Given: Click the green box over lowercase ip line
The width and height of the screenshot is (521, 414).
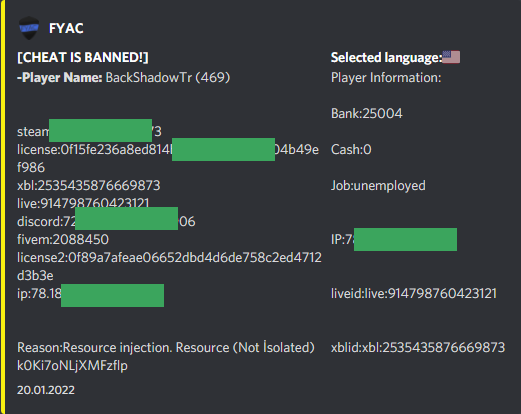Looking at the screenshot, I should coord(112,295).
